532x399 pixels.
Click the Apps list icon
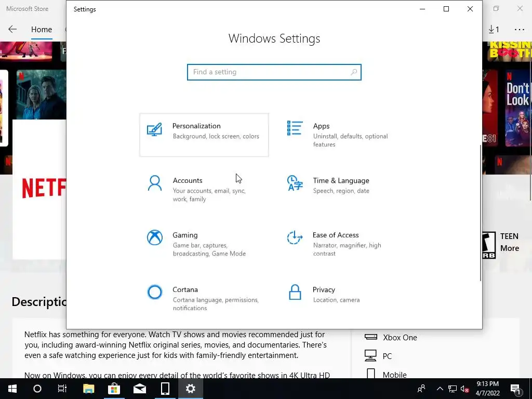coord(295,128)
